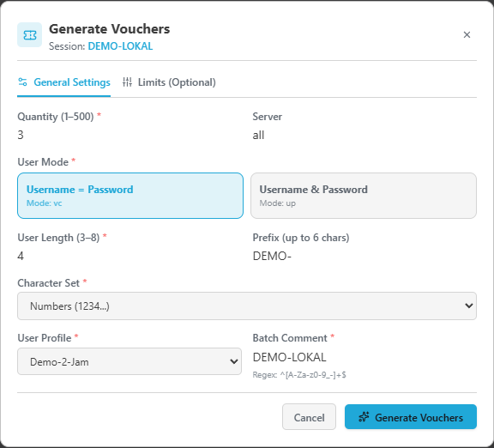Screen dimensions: 494x448
Task: Switch to the General Settings tab
Action: coord(64,82)
